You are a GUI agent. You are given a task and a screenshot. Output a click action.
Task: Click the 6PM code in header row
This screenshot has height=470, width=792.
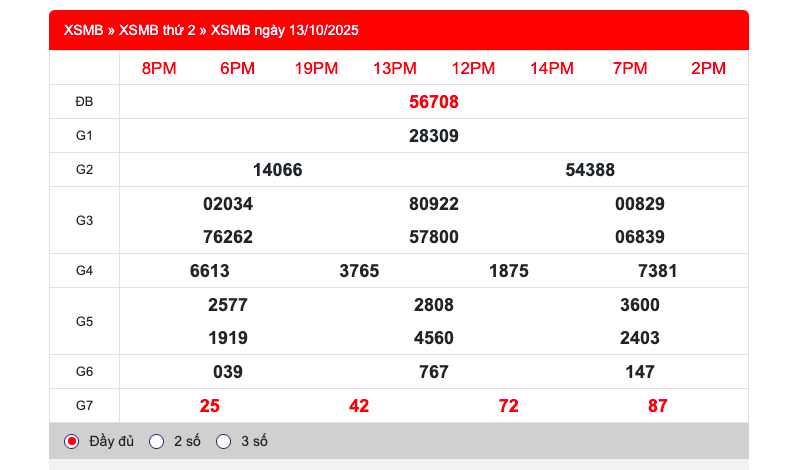[x=237, y=68]
